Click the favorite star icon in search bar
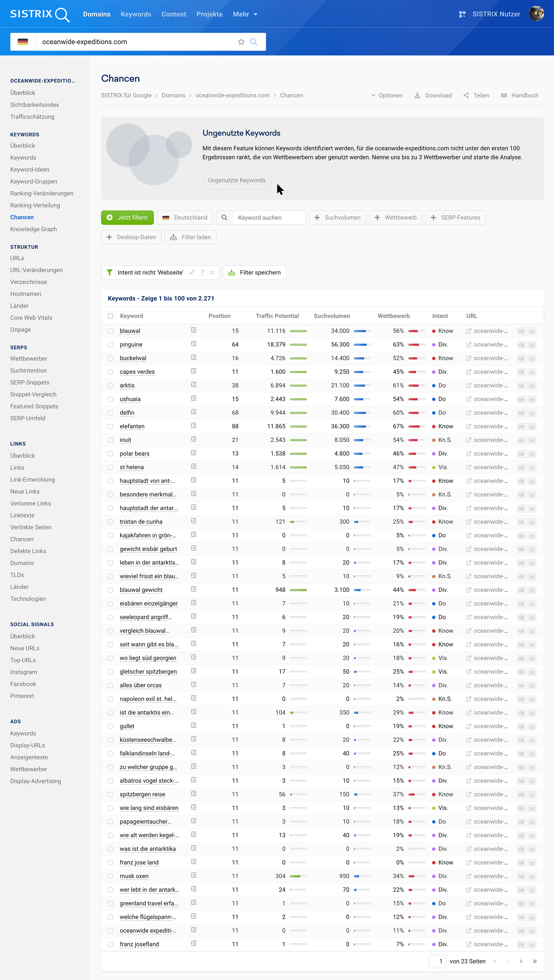554x980 pixels. (x=241, y=42)
